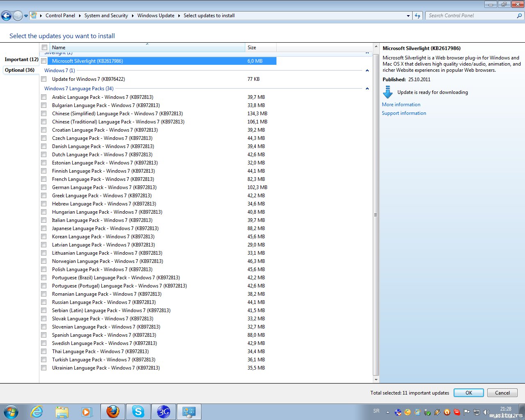
Task: Open Action Center flag icon
Action: (467, 412)
